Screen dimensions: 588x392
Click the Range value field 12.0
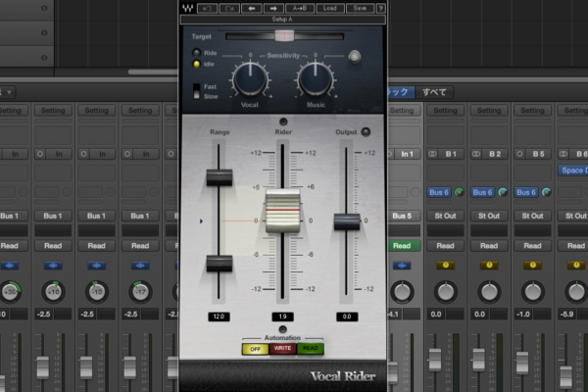[219, 317]
